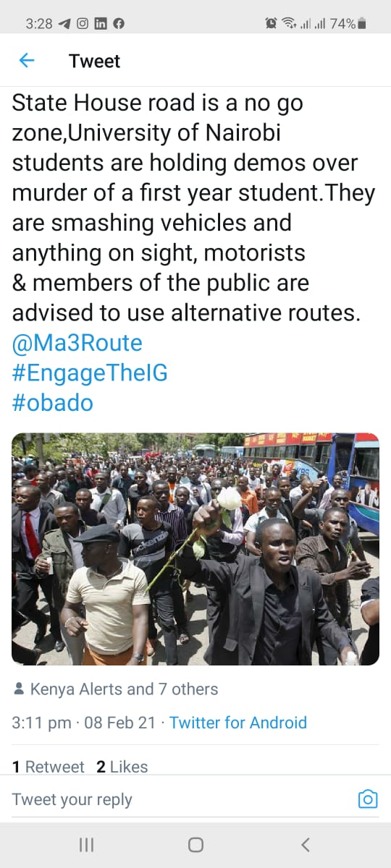The height and width of the screenshot is (868, 391).
Task: Open the @Ma3Route mention
Action: 77,342
